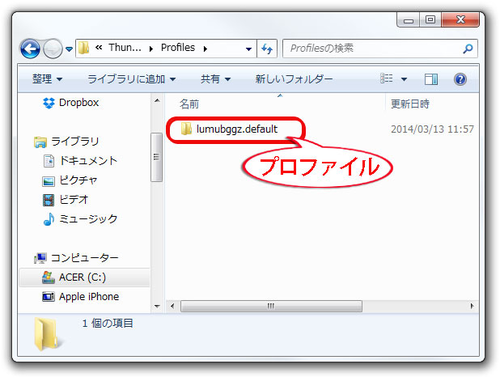Image resolution: width=500 pixels, height=377 pixels.
Task: Click the ACER (C:) drive icon
Action: point(48,277)
